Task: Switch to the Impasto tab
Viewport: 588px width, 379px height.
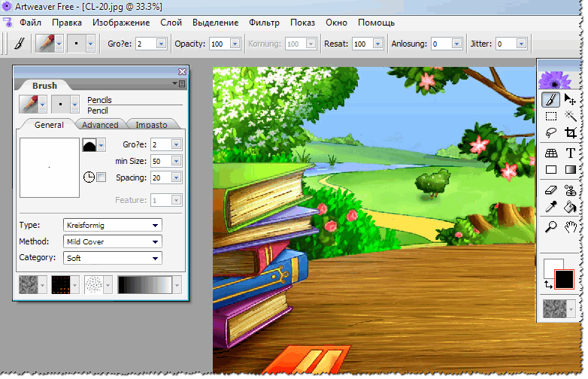Action: (x=151, y=125)
